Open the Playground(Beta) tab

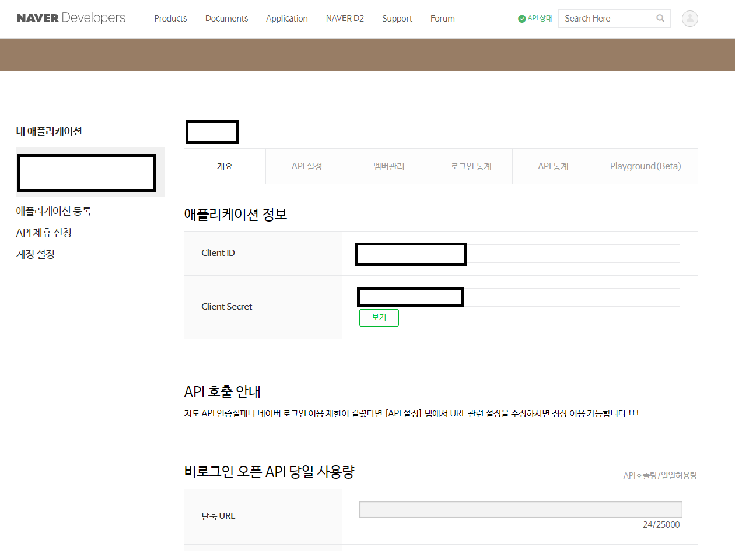click(x=646, y=166)
